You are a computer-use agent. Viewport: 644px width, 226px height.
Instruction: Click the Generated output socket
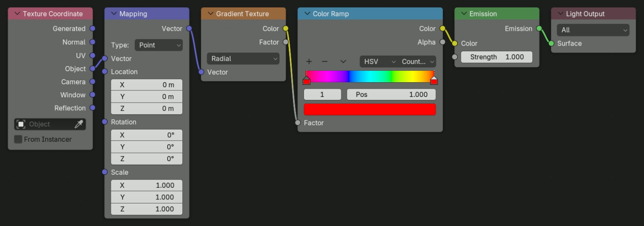point(92,29)
